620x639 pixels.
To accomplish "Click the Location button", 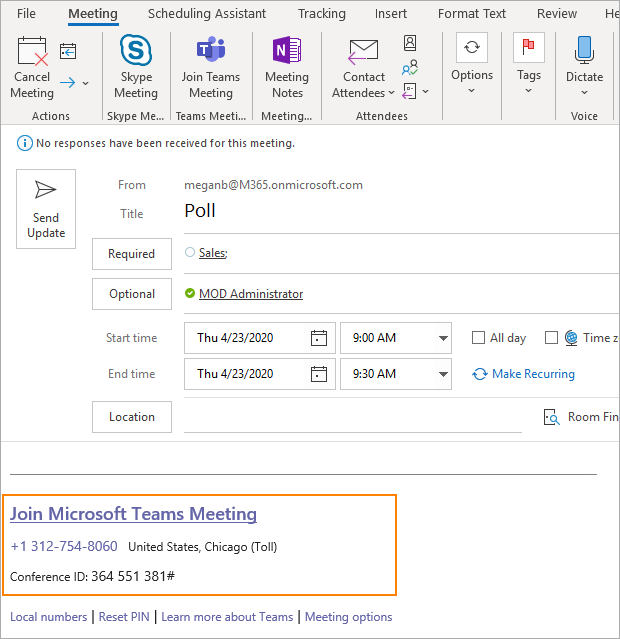I will pyautogui.click(x=132, y=417).
